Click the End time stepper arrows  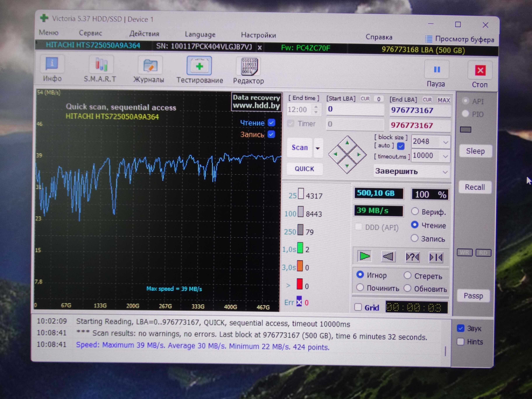316,109
